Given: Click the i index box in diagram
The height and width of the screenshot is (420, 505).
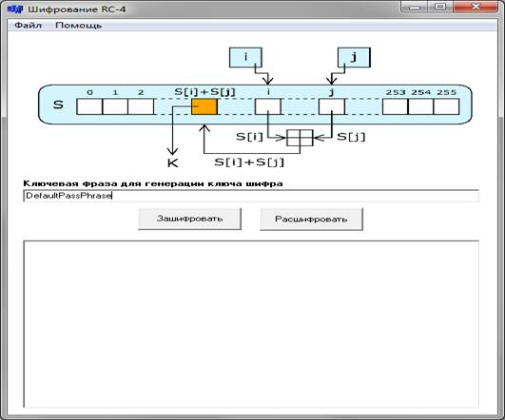Looking at the screenshot, I should [x=245, y=57].
